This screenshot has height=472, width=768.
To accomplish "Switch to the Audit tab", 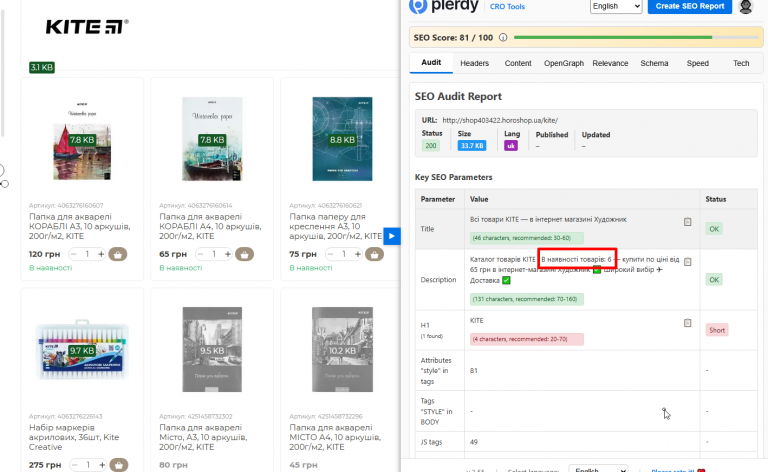I will click(431, 63).
